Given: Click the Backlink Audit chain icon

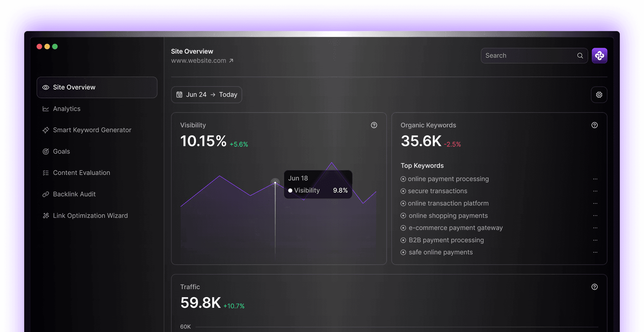Looking at the screenshot, I should point(46,194).
